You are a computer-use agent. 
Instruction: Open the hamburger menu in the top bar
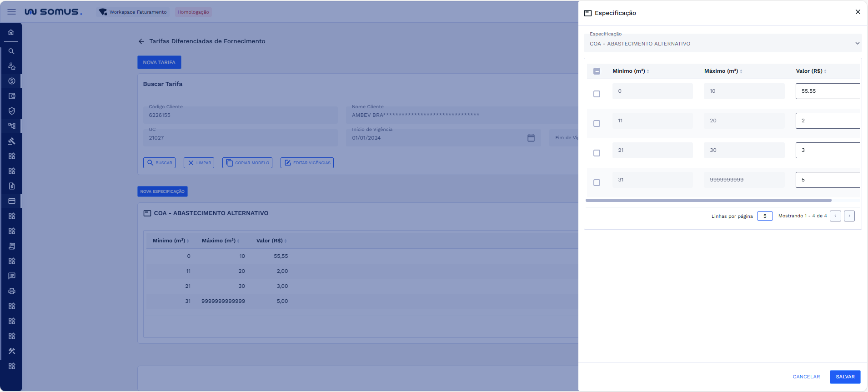coord(12,12)
